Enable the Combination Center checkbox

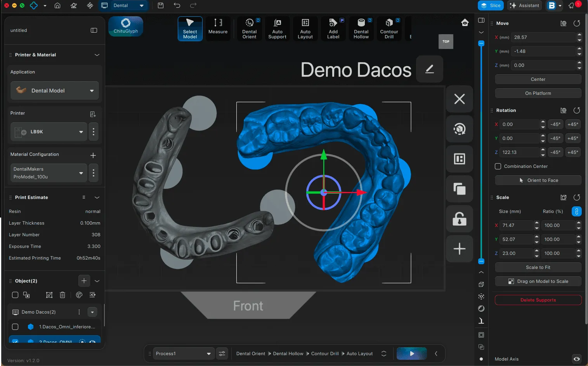tap(498, 166)
